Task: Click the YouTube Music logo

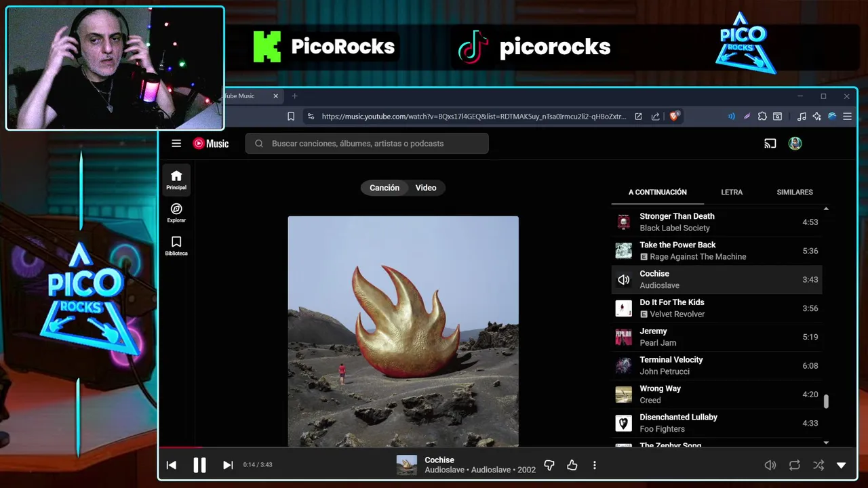Action: (211, 143)
